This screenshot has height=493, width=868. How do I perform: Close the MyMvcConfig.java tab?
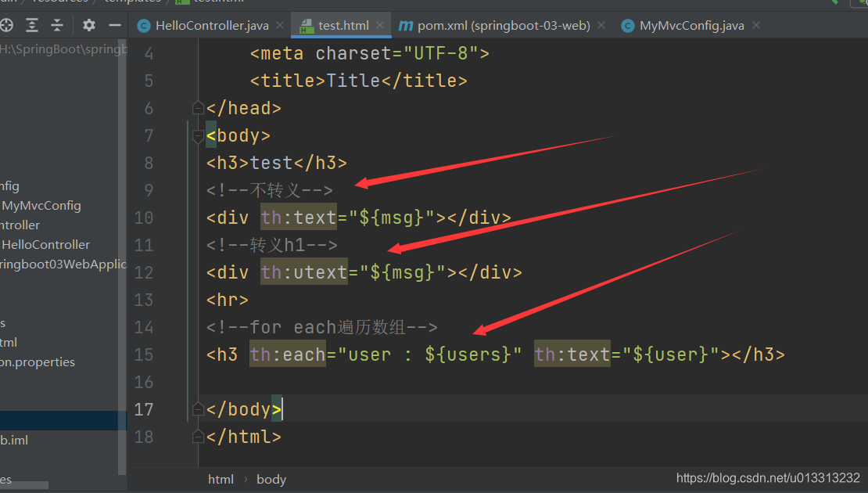(x=756, y=26)
